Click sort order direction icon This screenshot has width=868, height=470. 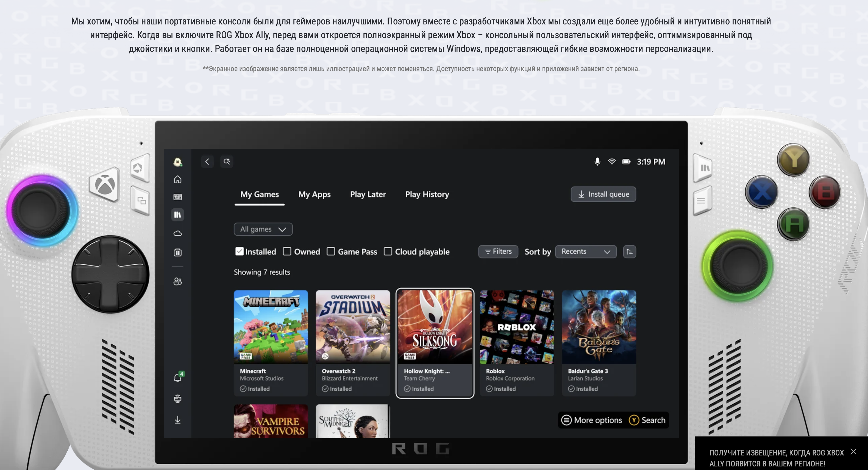[629, 252]
